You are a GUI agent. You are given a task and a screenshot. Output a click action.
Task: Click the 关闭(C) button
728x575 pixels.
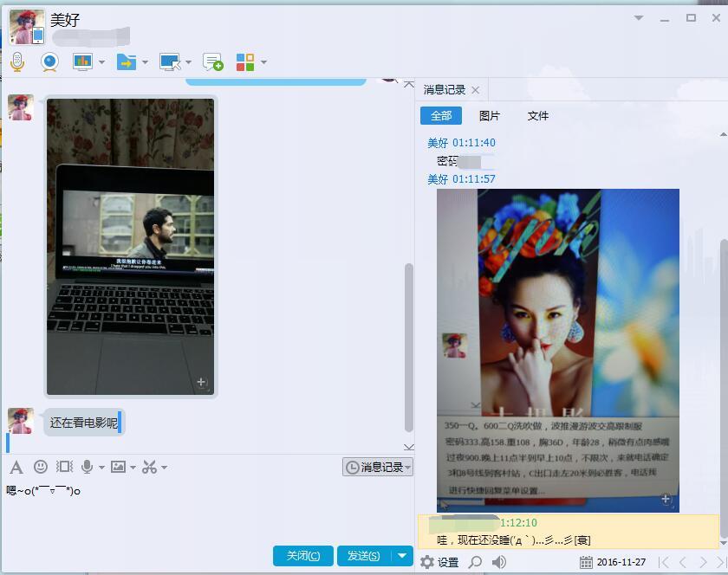[303, 555]
